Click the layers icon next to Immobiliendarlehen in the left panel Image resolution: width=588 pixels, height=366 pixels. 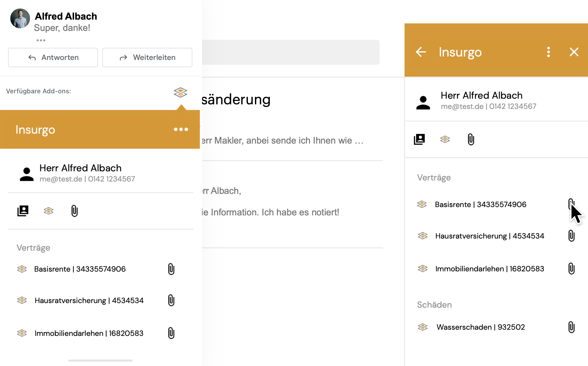[22, 333]
